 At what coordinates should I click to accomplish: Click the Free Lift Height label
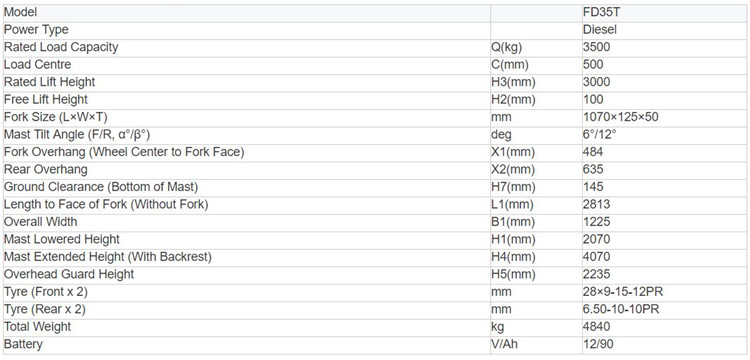(46, 99)
